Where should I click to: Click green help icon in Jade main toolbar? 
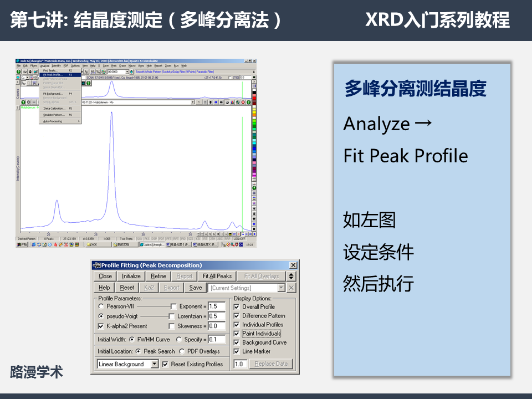19,71
